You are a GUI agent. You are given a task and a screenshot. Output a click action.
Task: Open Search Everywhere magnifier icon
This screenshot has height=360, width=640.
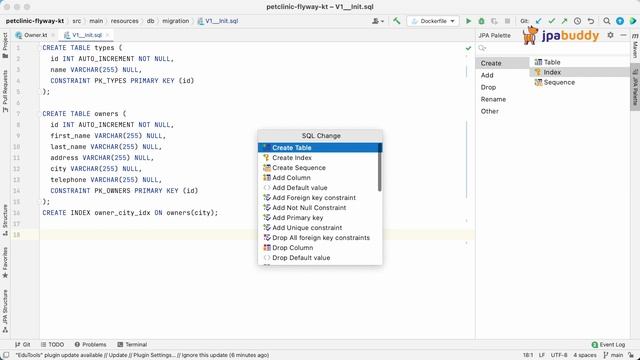607,21
